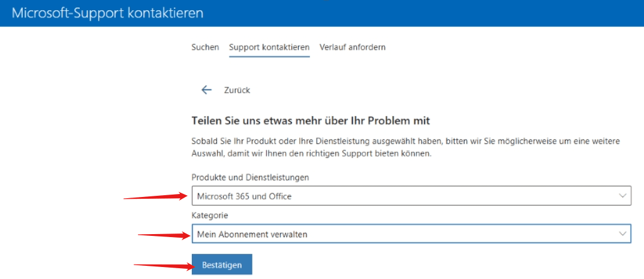This screenshot has height=279, width=644.
Task: Expand the Microsoft 365 und Office chevron
Action: click(622, 196)
